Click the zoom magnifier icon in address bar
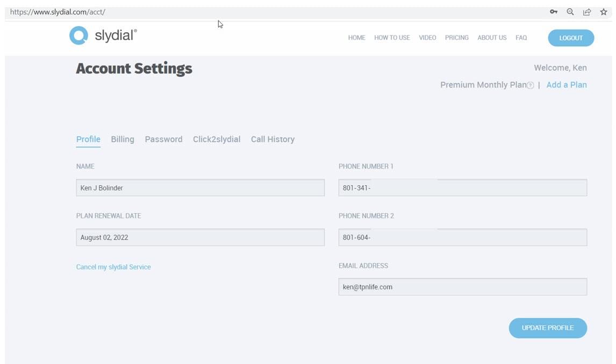Screen dimensions: 616x364 point(570,12)
